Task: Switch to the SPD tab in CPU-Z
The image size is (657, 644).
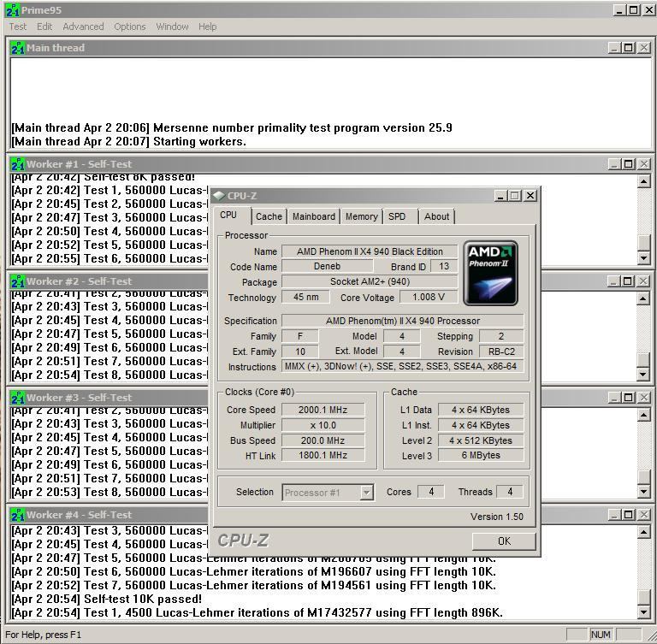Action: (397, 216)
